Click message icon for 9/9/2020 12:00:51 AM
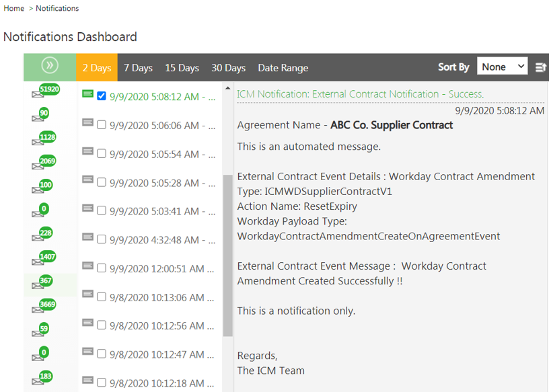Screen dimensions: 549x392 click(x=88, y=266)
